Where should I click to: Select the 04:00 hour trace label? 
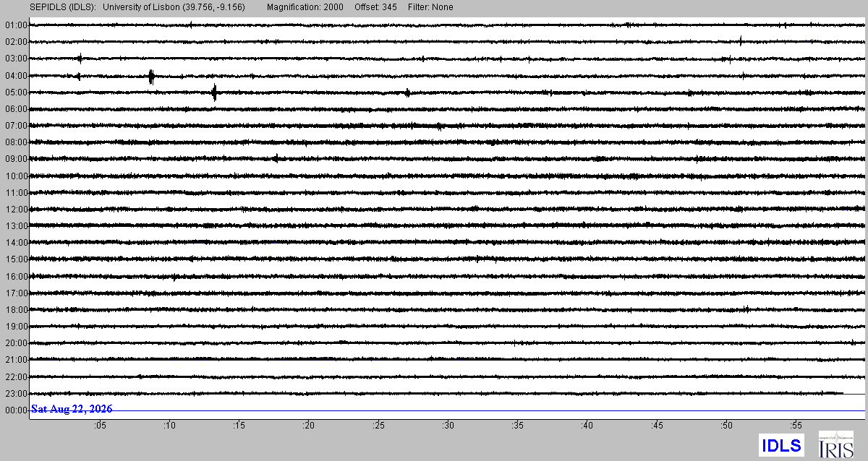[16, 76]
